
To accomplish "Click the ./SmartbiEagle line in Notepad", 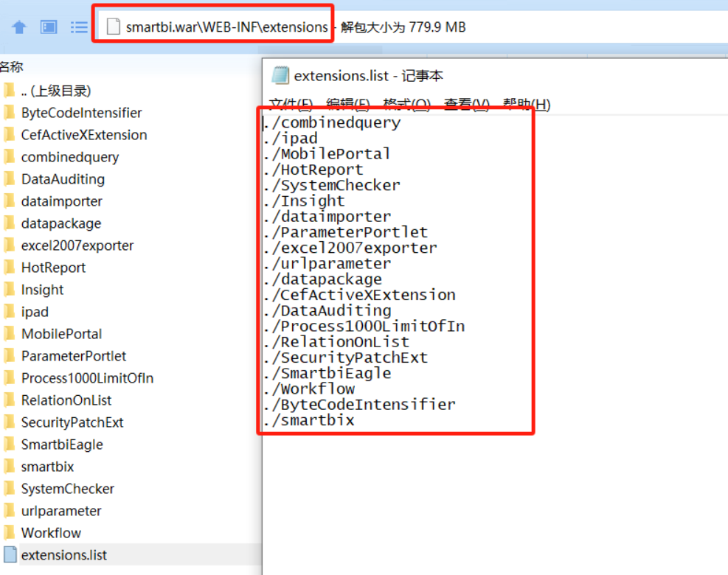I will [327, 373].
